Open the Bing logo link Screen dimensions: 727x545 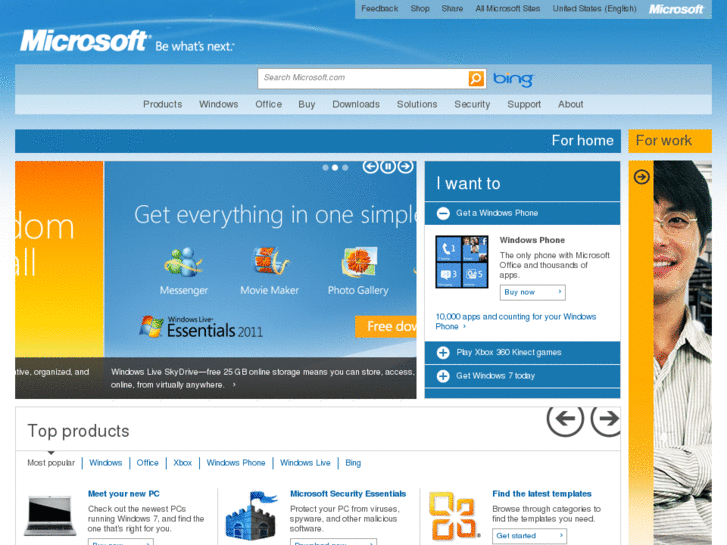pyautogui.click(x=513, y=79)
